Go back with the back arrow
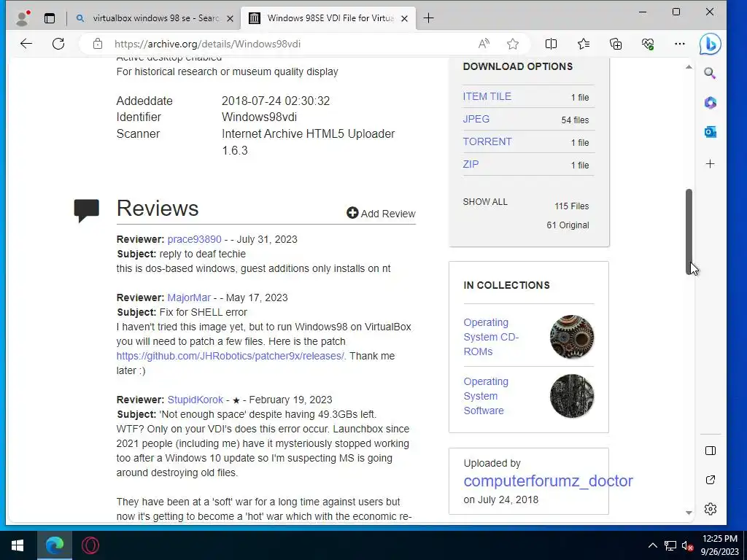The height and width of the screenshot is (560, 747). point(26,44)
